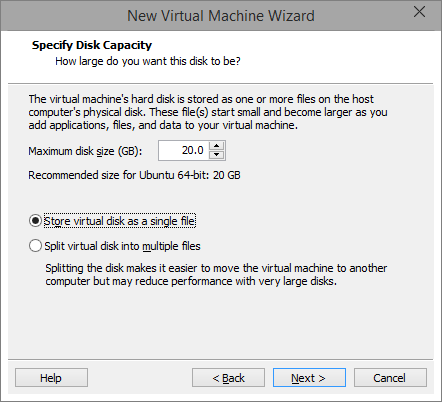The height and width of the screenshot is (402, 442).
Task: Increase disk size with the up spinner arrow
Action: coord(217,146)
